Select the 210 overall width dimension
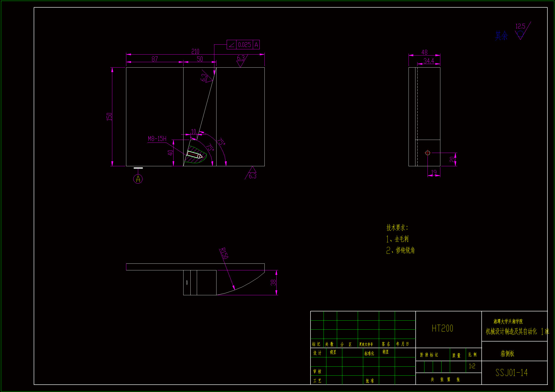555x392 pixels. coord(195,51)
